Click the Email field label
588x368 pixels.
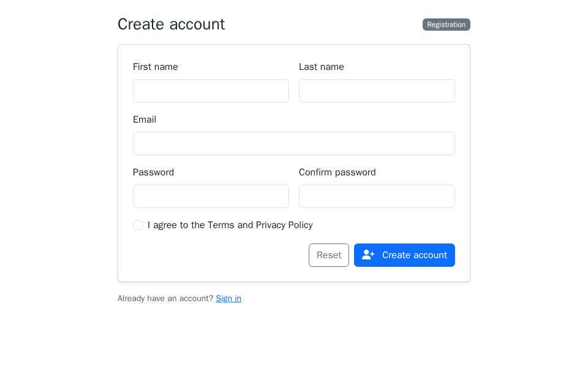[145, 120]
